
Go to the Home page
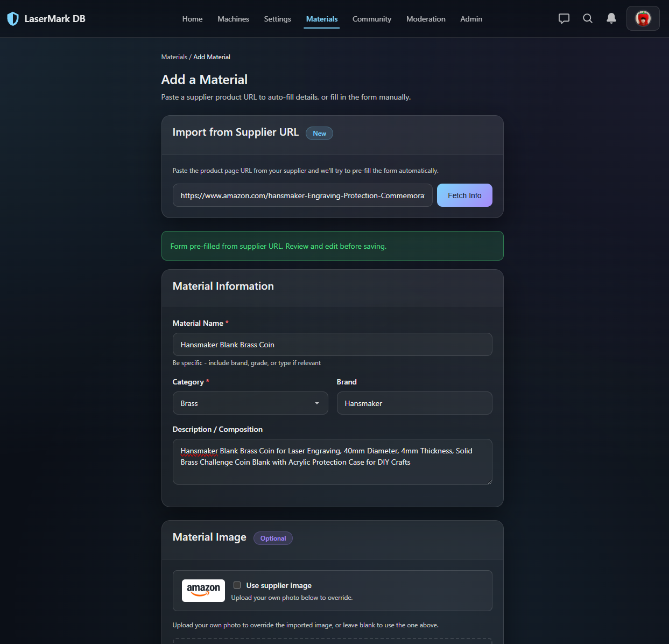tap(192, 19)
